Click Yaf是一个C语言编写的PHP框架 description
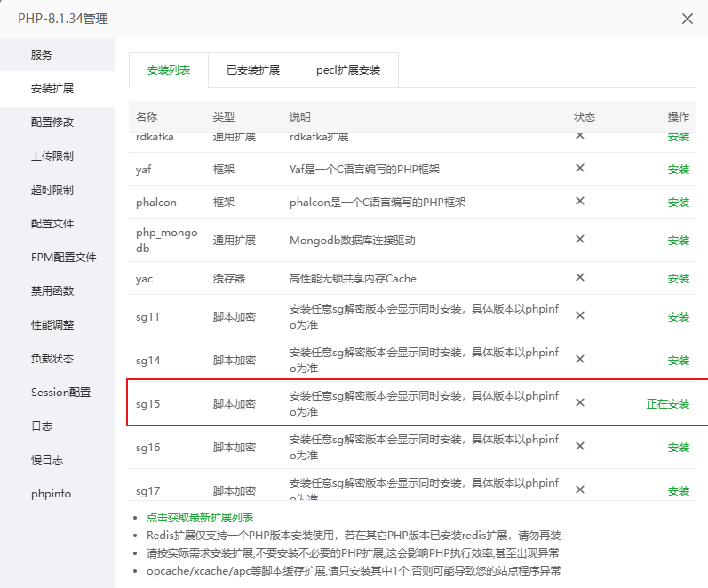 pos(364,170)
